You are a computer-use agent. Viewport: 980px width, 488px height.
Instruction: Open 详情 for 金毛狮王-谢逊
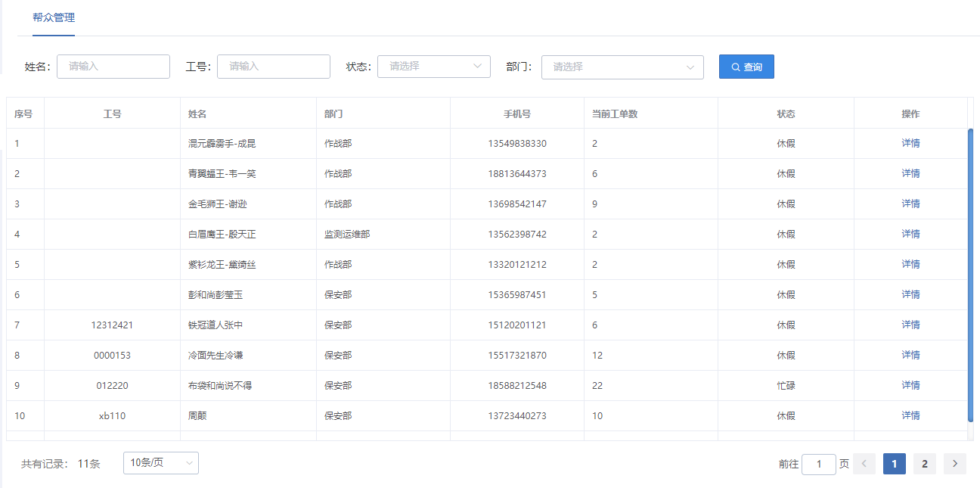tap(910, 204)
